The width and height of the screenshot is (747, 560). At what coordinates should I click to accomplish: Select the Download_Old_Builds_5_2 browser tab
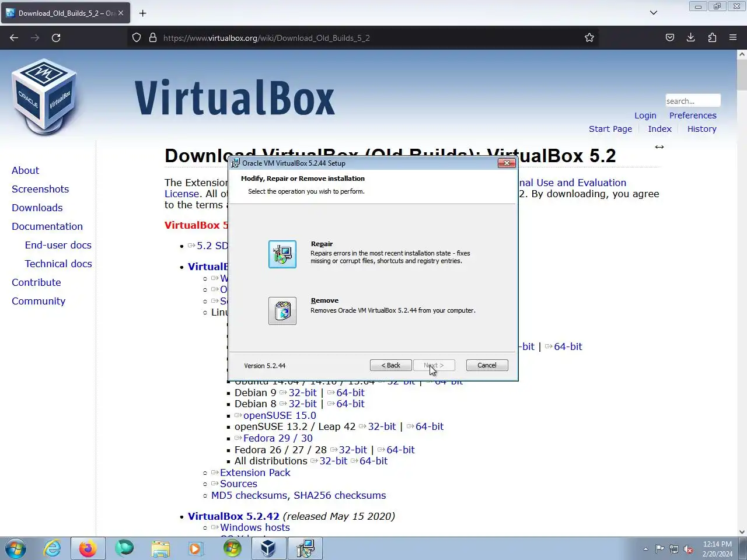pyautogui.click(x=65, y=13)
